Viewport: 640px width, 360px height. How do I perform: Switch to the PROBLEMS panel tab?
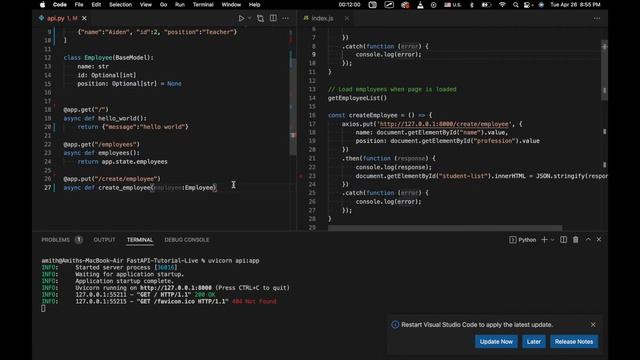pos(56,240)
